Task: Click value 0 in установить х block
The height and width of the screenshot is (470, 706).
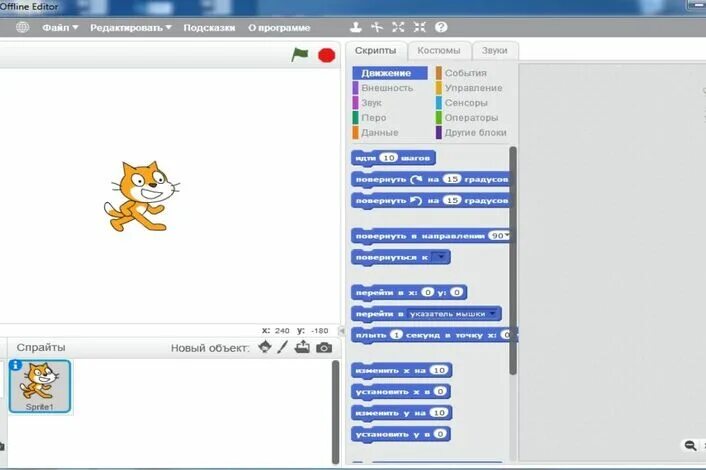Action: pyautogui.click(x=440, y=391)
